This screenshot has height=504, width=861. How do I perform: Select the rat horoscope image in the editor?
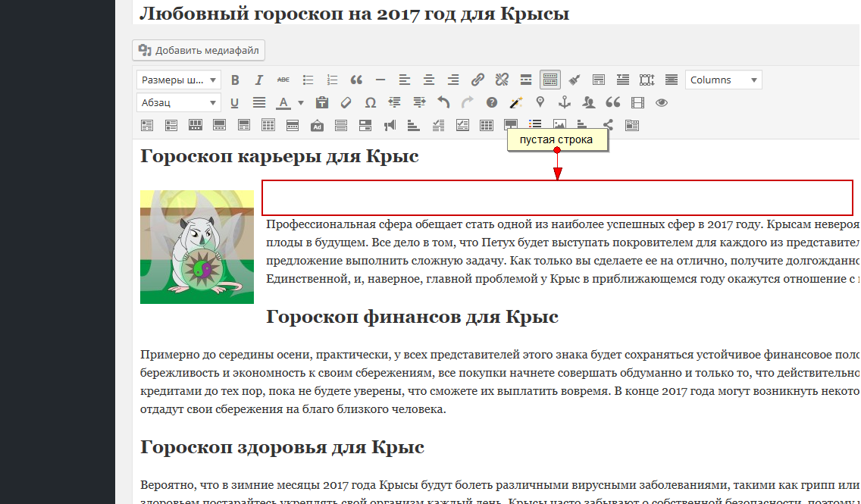pos(197,247)
